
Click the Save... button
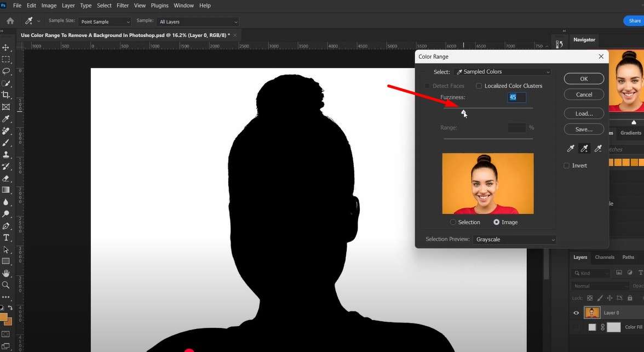[x=584, y=129]
